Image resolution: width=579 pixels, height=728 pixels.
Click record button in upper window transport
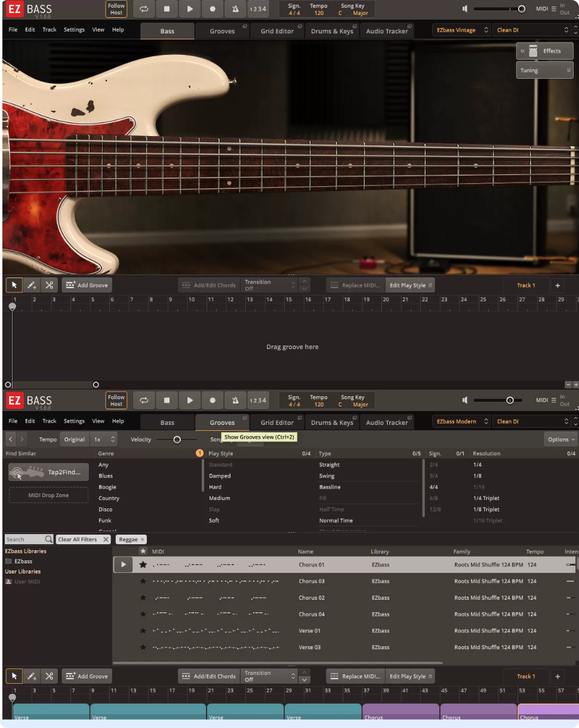pyautogui.click(x=212, y=9)
